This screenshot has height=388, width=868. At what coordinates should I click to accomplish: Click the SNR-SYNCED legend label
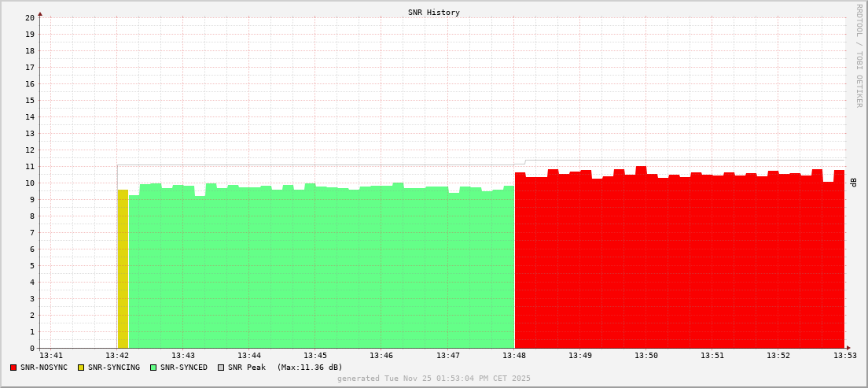tap(183, 368)
